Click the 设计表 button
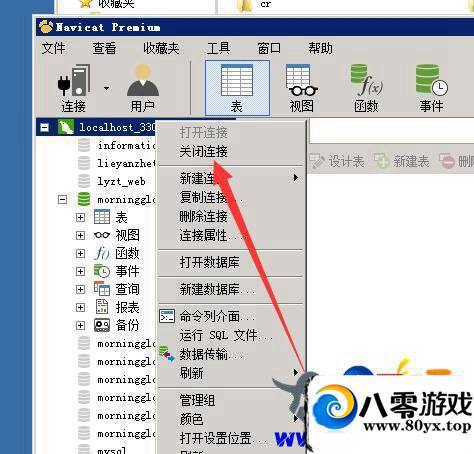This screenshot has width=474, height=454. [337, 161]
